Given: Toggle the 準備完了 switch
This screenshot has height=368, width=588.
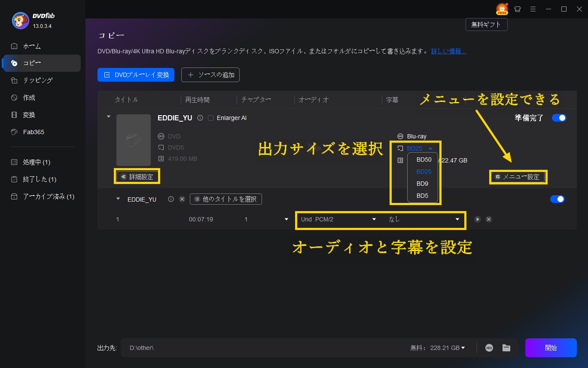Looking at the screenshot, I should point(559,118).
